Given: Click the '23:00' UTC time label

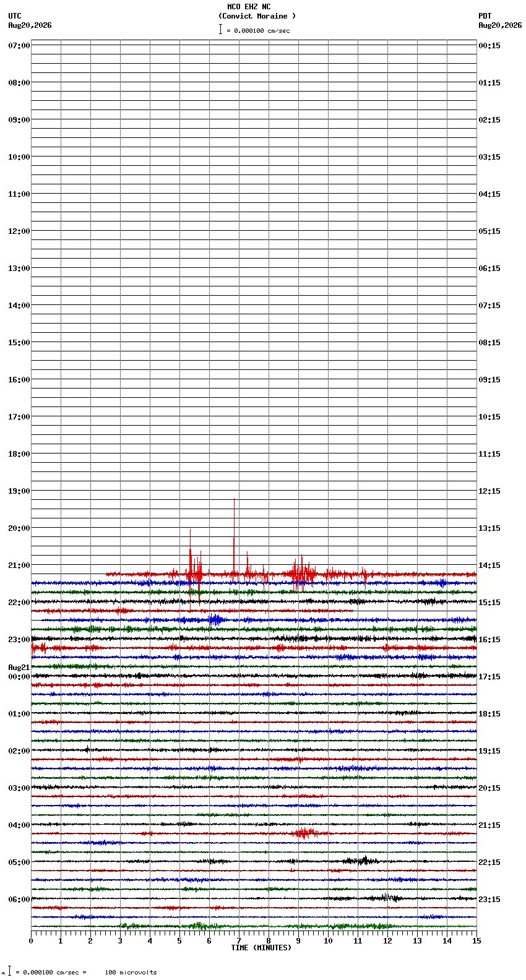Looking at the screenshot, I should pos(19,640).
